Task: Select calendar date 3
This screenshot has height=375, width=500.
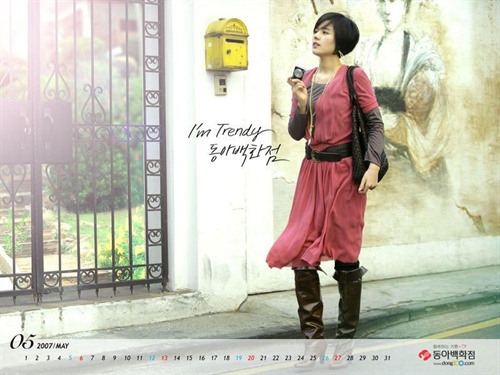Action: pos(48,358)
